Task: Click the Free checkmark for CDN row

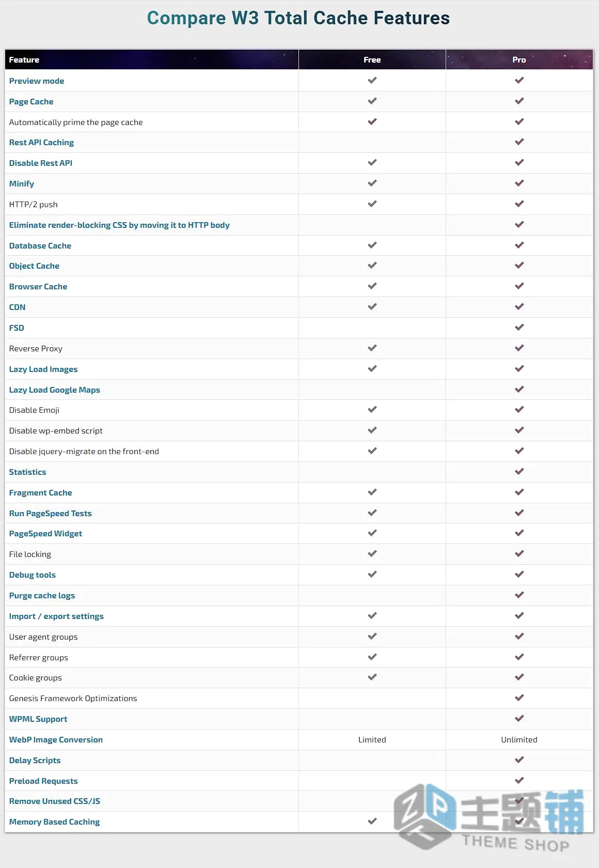Action: pos(372,307)
